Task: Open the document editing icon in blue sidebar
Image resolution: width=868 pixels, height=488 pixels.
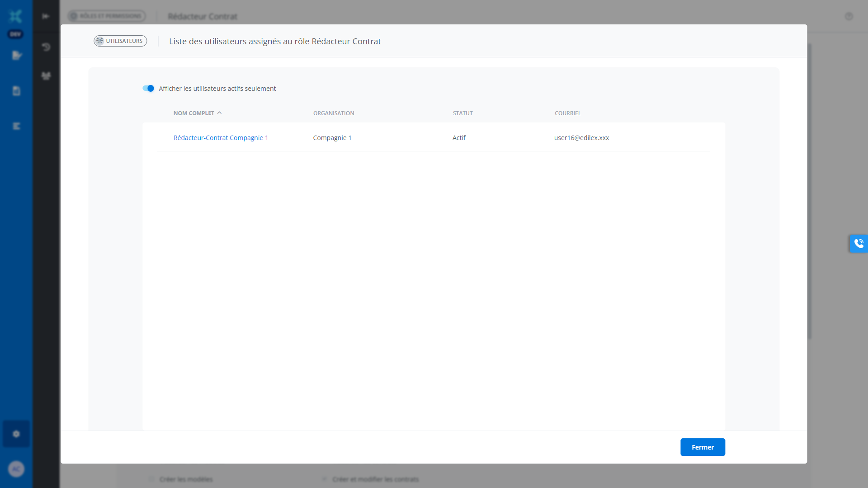Action: coord(17,56)
